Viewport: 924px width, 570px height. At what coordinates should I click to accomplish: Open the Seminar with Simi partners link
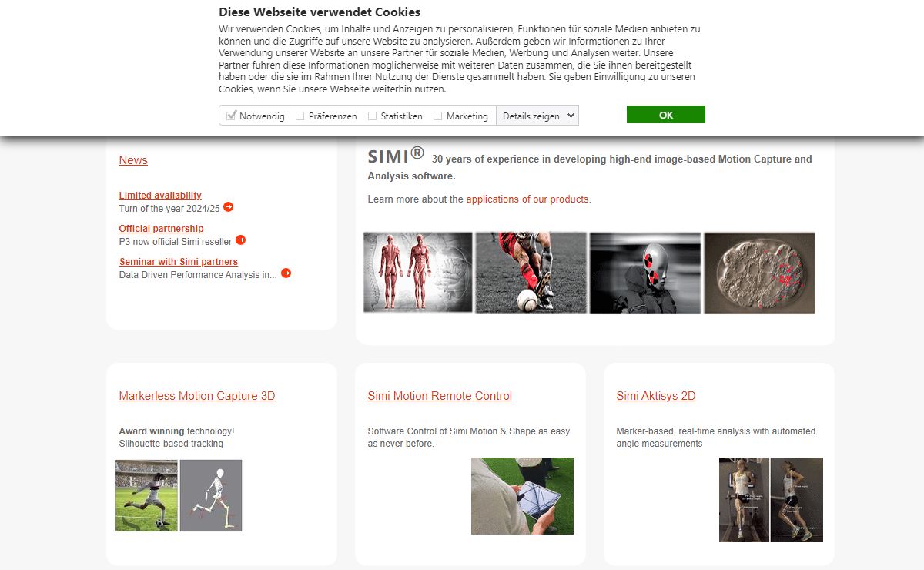[179, 262]
